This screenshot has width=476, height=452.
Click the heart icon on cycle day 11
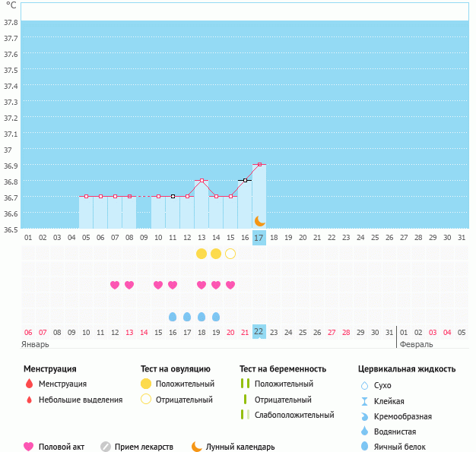[x=173, y=285]
